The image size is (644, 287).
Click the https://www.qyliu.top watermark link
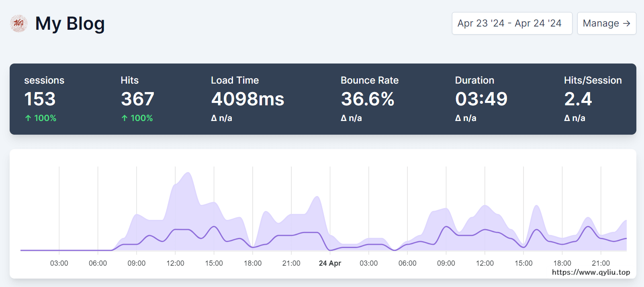591,272
